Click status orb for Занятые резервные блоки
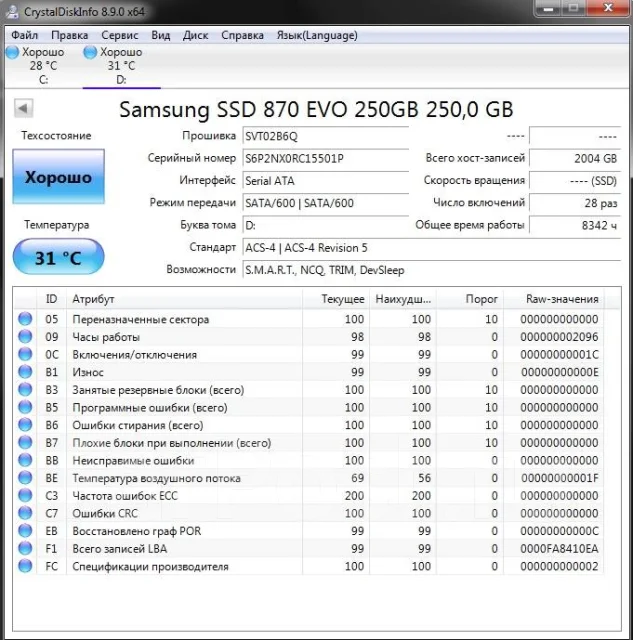 [x=25, y=389]
